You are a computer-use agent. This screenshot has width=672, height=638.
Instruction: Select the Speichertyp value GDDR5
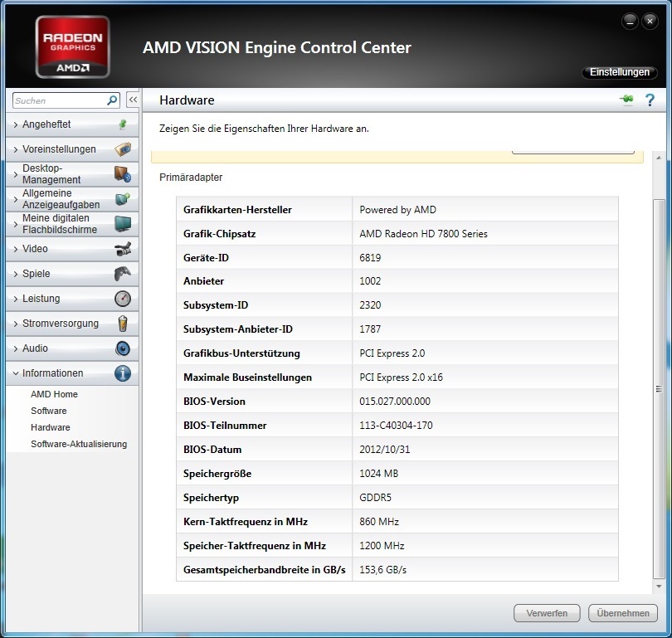pyautogui.click(x=376, y=498)
